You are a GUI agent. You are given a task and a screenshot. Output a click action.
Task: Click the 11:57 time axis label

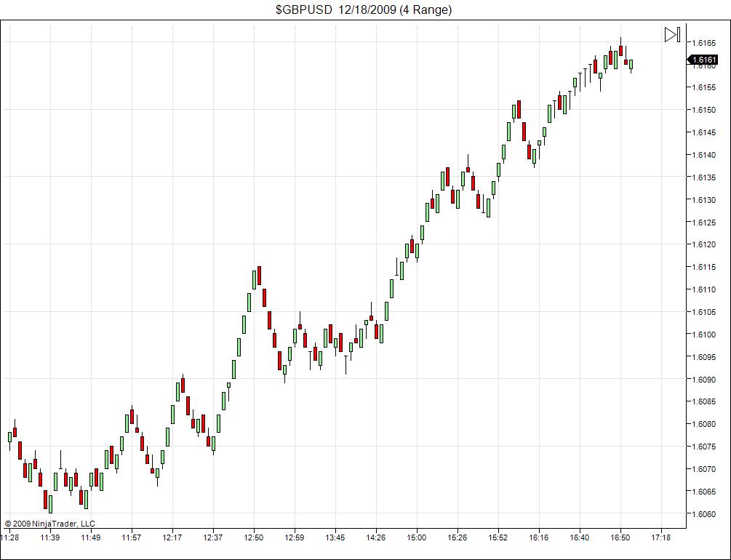click(132, 537)
